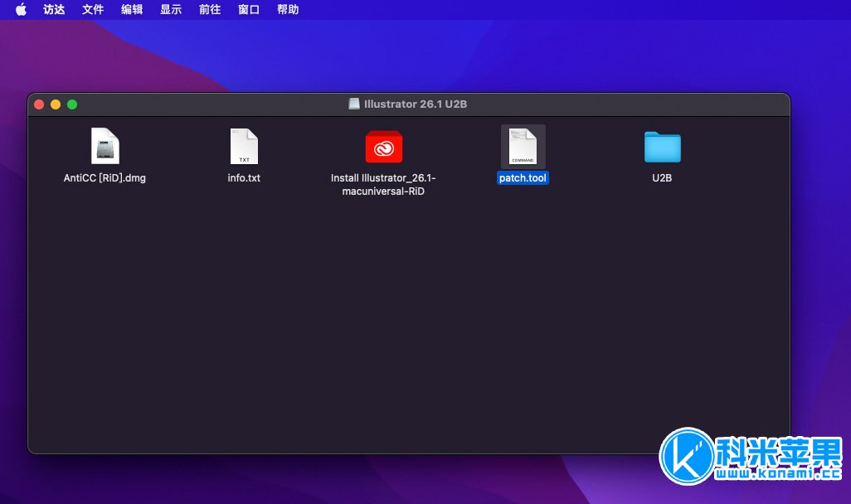Select the patch.tool command file icon

(x=523, y=147)
